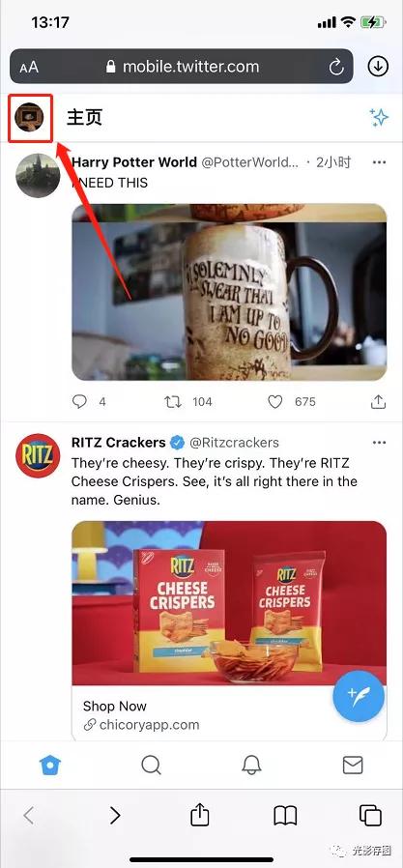The height and width of the screenshot is (868, 403).
Task: Like the Harry Potter World tweet
Action: (x=275, y=402)
